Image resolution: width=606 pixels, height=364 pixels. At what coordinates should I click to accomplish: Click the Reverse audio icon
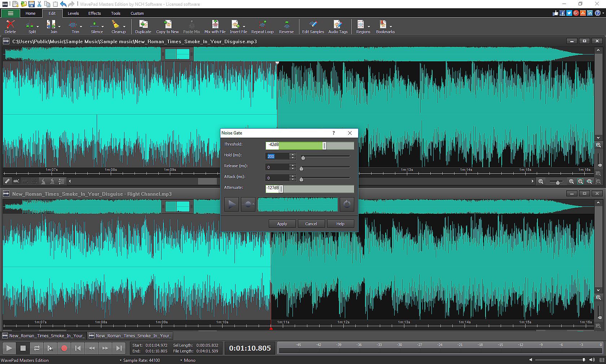click(286, 27)
